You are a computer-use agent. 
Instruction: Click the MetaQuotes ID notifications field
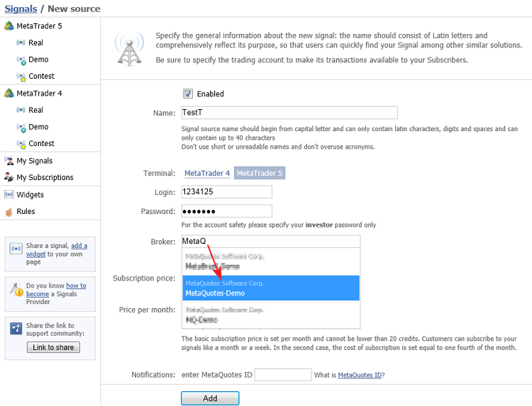[283, 375]
